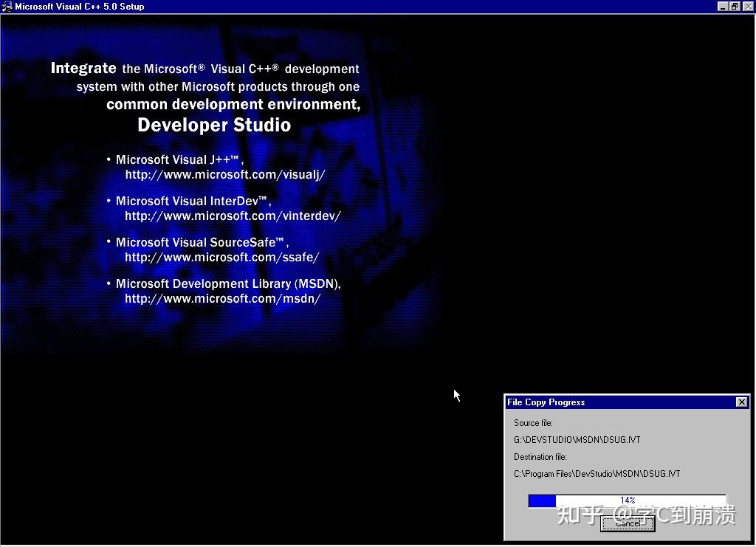Open http://www.microsoft.com/visualj/ link
This screenshot has width=756, height=547.
pos(224,174)
